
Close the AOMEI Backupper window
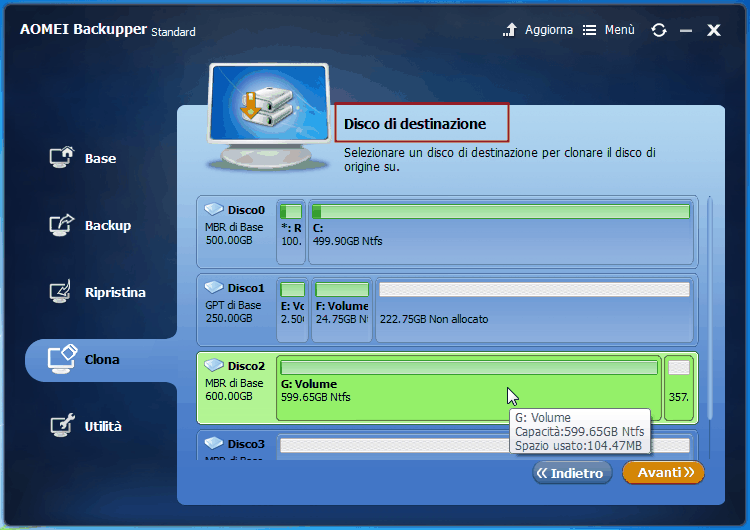coord(714,30)
